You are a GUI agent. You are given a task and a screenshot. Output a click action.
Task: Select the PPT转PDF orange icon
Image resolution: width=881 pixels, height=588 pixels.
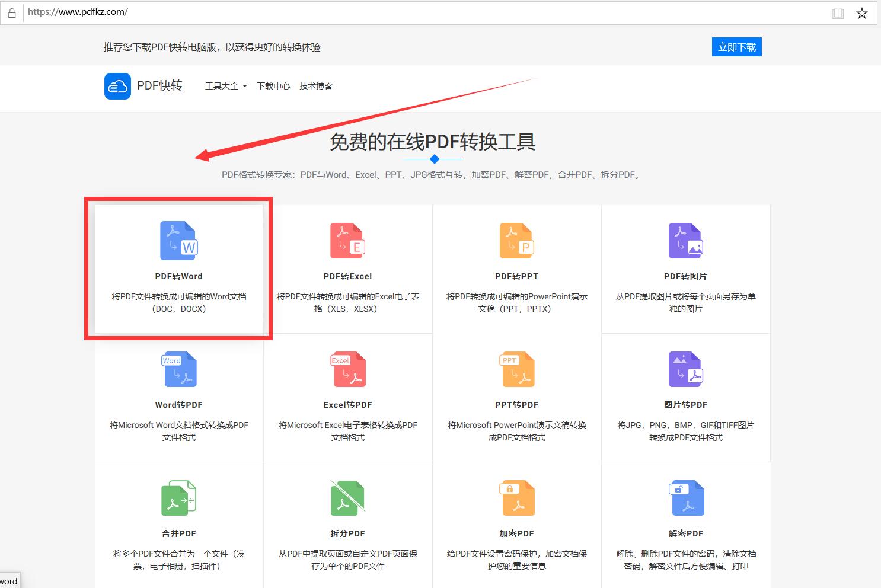(x=516, y=369)
